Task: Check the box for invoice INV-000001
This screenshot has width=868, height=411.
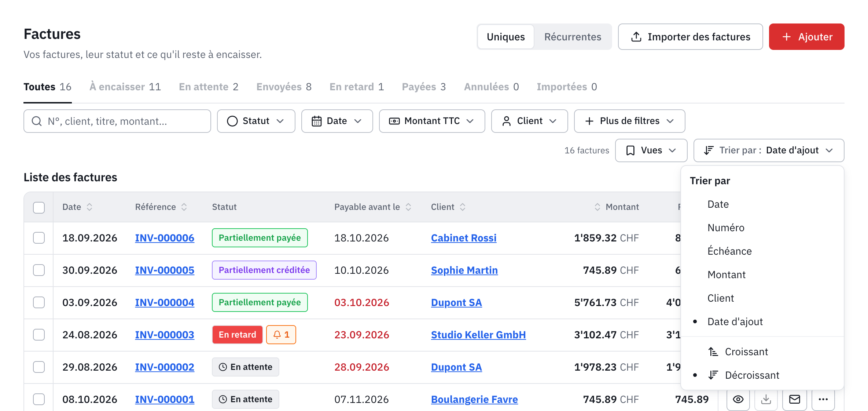Action: [39, 399]
